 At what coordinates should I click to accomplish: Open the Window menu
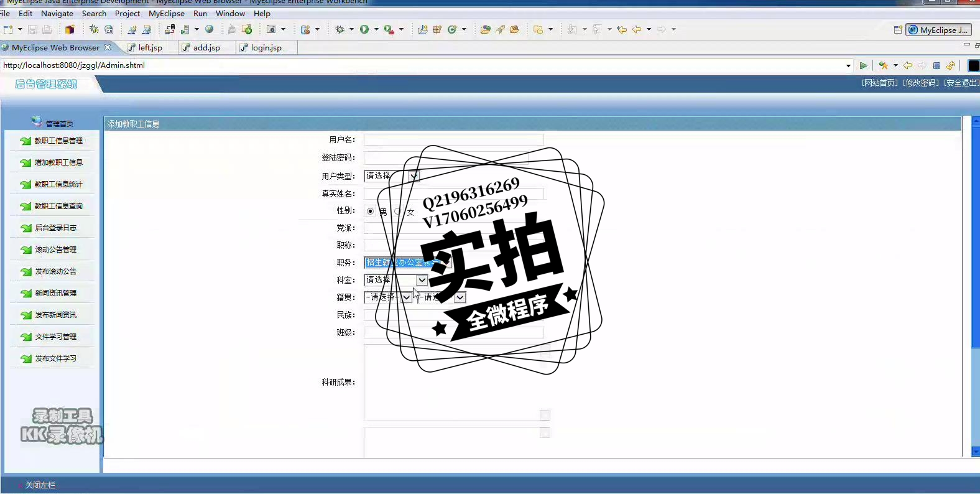[x=230, y=13]
